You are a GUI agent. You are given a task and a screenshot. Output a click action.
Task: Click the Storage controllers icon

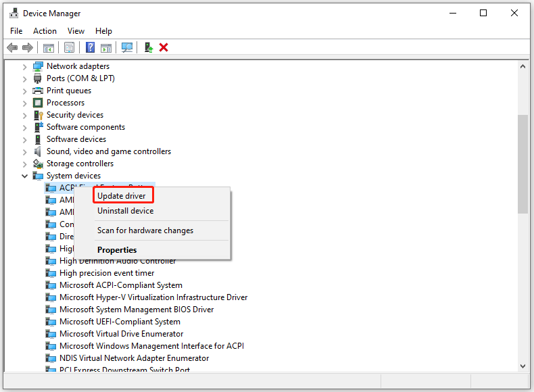click(x=38, y=164)
